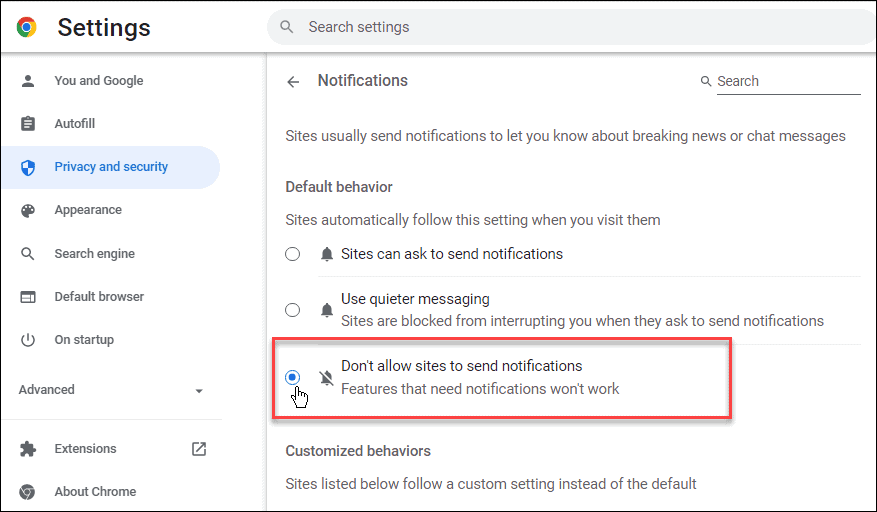Open Privacy and security section
The image size is (877, 512).
click(111, 167)
